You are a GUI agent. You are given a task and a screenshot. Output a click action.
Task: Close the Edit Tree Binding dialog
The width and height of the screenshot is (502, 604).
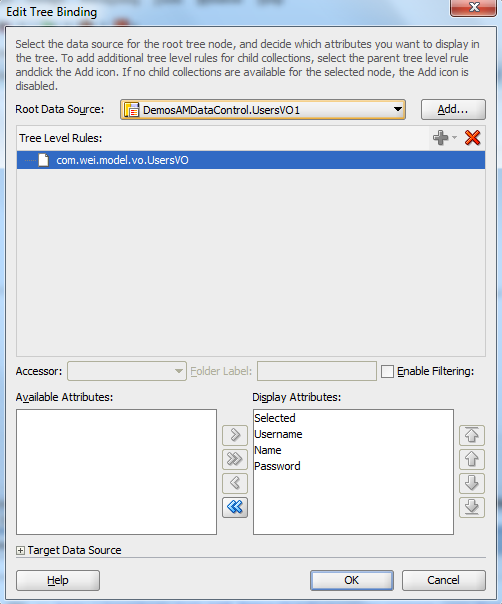coord(473,8)
